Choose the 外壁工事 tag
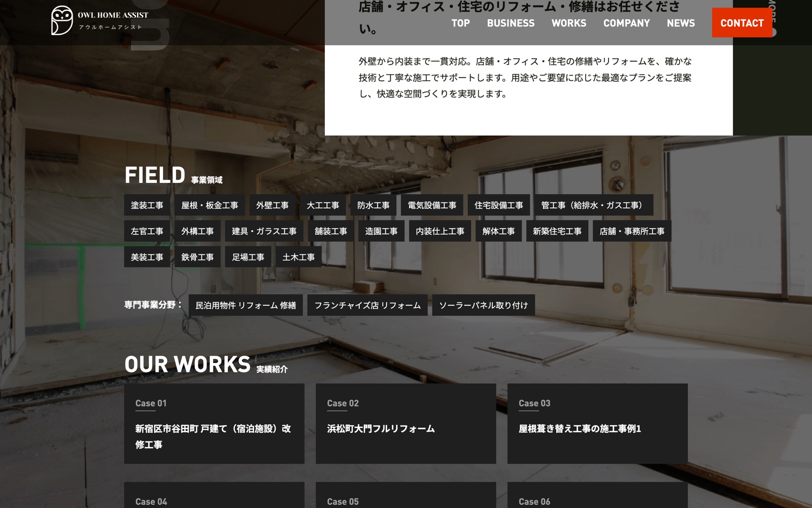This screenshot has width=812, height=508. 273,205
